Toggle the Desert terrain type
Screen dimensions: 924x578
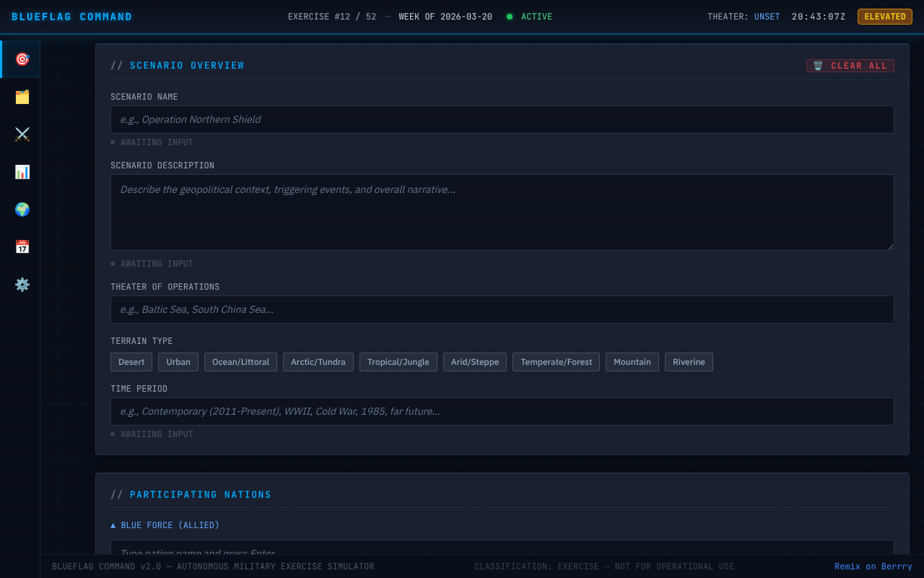coord(131,361)
